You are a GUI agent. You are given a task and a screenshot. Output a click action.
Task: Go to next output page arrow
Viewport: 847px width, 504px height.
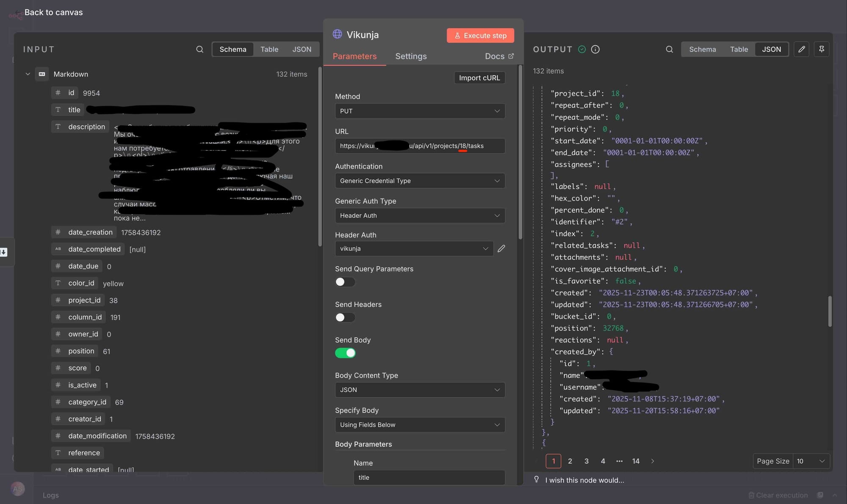[x=652, y=461]
